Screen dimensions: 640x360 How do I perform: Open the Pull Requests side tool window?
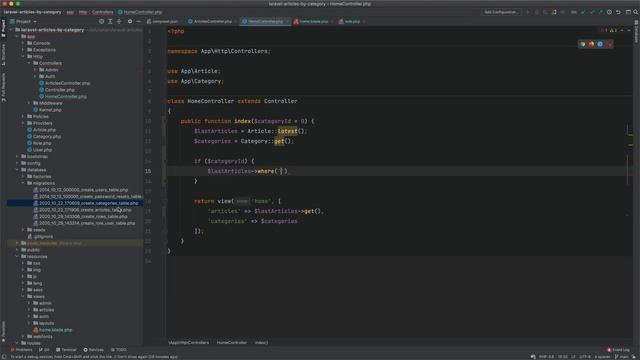[x=3, y=87]
